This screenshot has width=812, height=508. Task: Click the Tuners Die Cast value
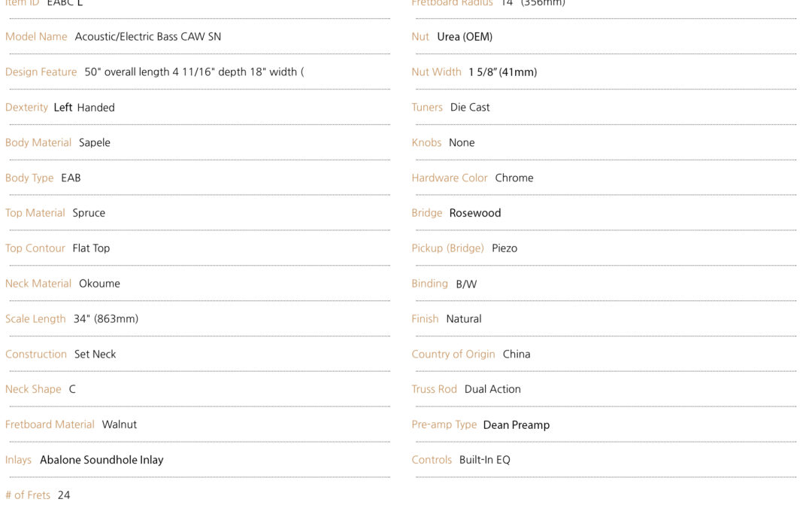[x=470, y=108]
